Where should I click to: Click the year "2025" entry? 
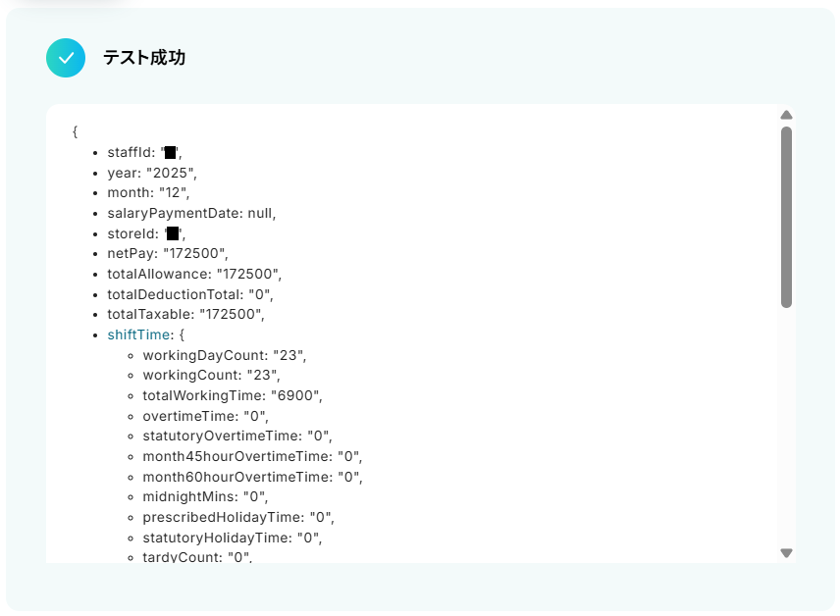(x=152, y=173)
